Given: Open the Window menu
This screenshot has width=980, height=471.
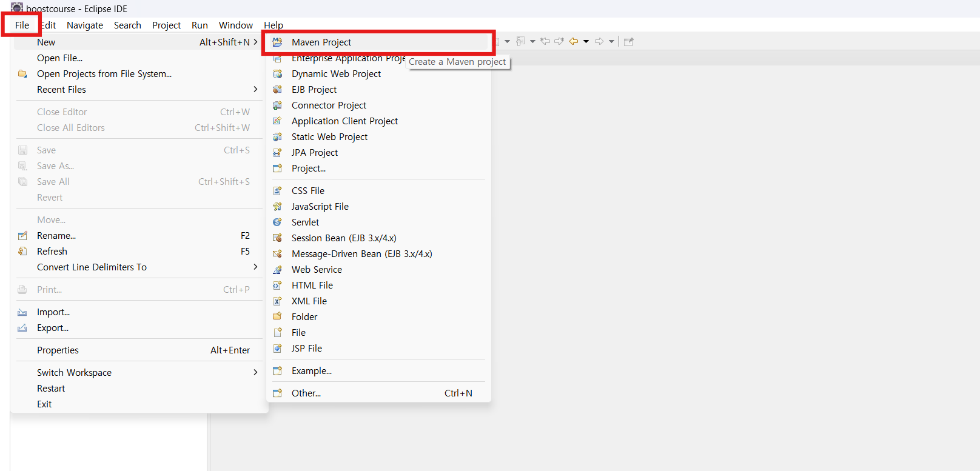Looking at the screenshot, I should point(236,25).
